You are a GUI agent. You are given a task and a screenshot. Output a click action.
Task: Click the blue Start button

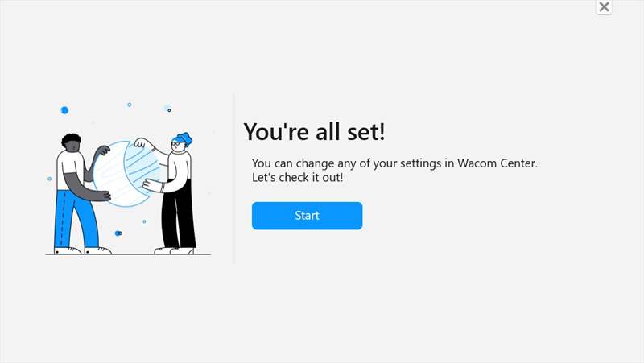click(x=307, y=216)
